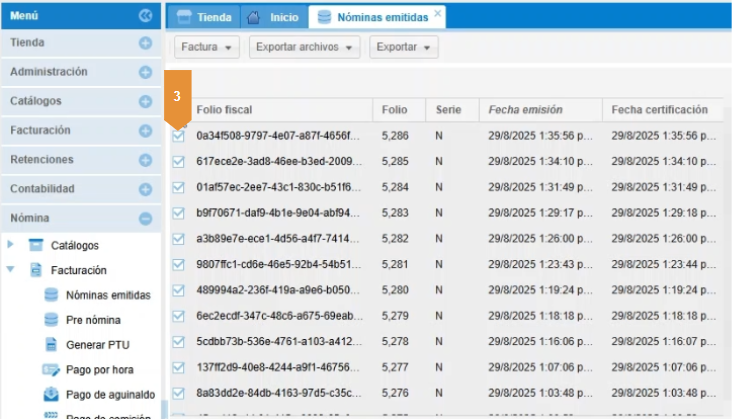Toggle checkbox for folio 5,283 row
732x419 pixels.
179,212
